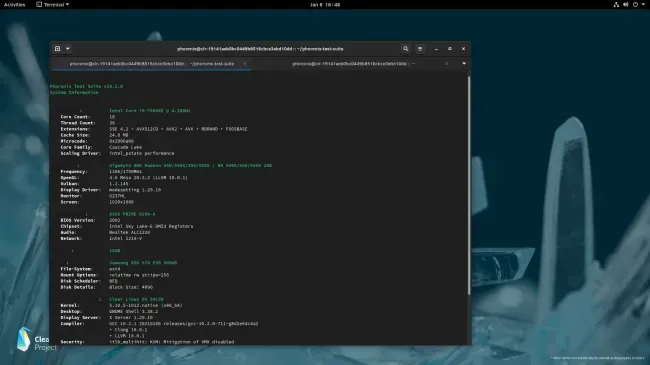Click the volume speaker icon
Screen dimensions: 650x365
[626, 5]
